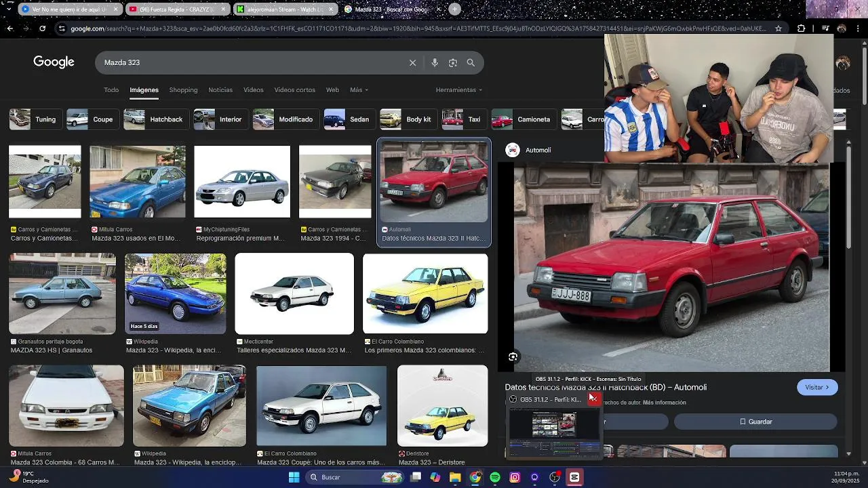
Task: Clear the Mazda 323 search query with X icon
Action: click(412, 62)
